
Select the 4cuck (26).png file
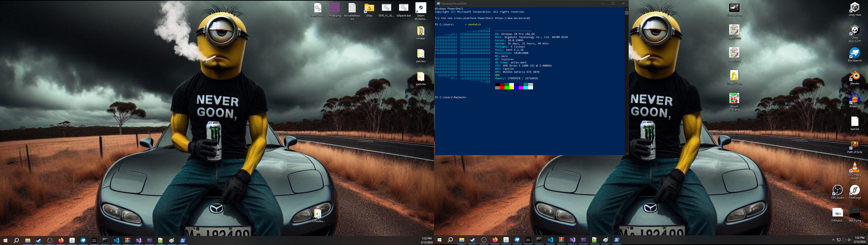click(734, 102)
